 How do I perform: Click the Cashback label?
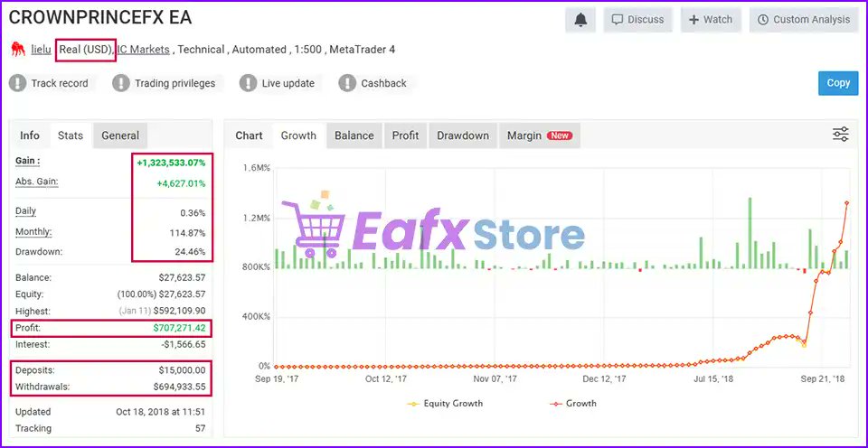point(383,83)
